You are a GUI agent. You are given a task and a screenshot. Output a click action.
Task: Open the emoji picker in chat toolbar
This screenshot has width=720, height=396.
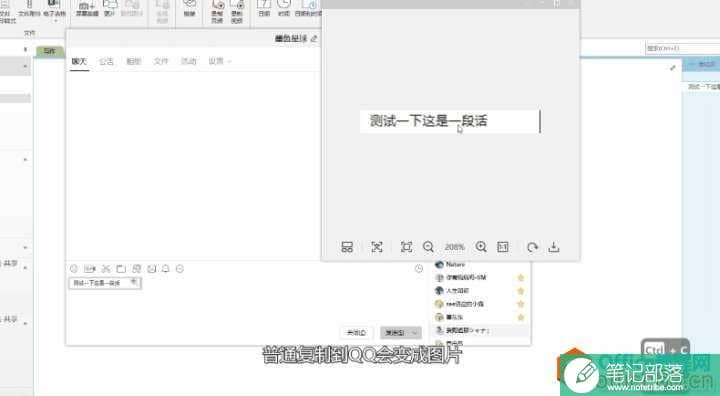[x=74, y=269]
